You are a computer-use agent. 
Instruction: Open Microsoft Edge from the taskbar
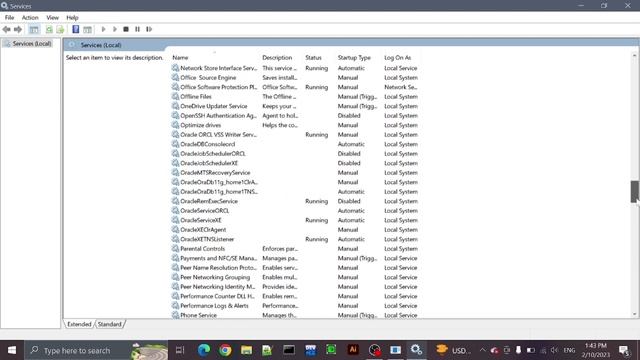pyautogui.click(x=204, y=350)
